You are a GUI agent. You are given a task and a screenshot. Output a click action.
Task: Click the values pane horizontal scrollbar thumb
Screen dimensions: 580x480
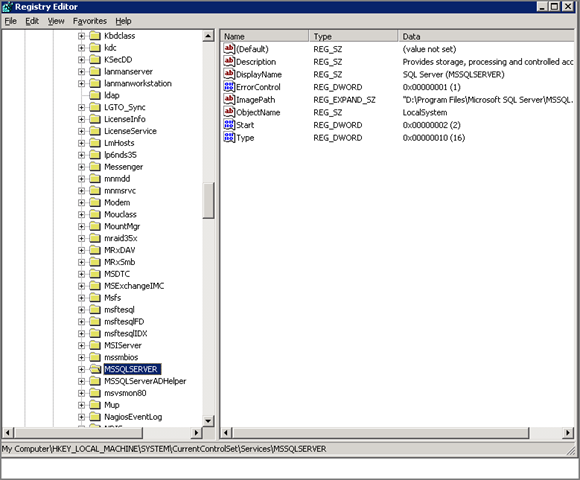[381, 432]
